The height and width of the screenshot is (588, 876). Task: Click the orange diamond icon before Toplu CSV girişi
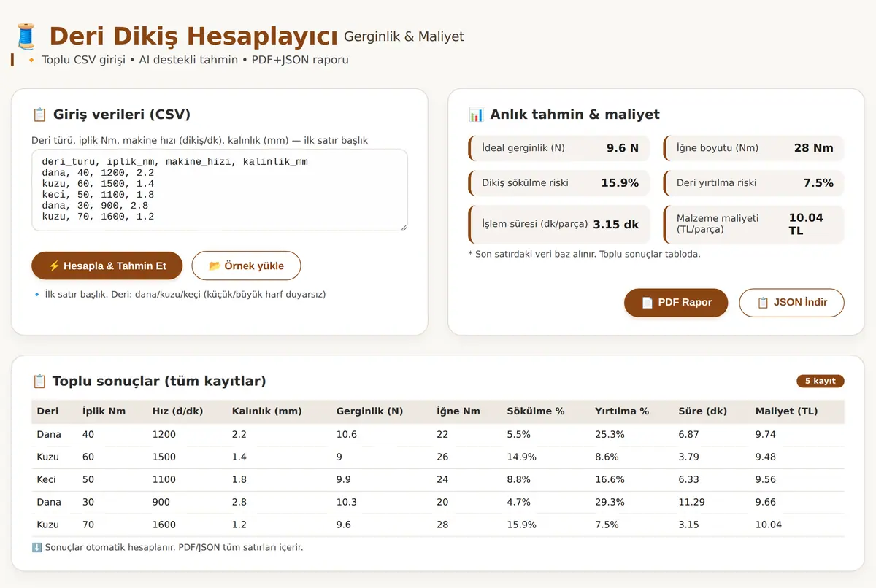[31, 60]
